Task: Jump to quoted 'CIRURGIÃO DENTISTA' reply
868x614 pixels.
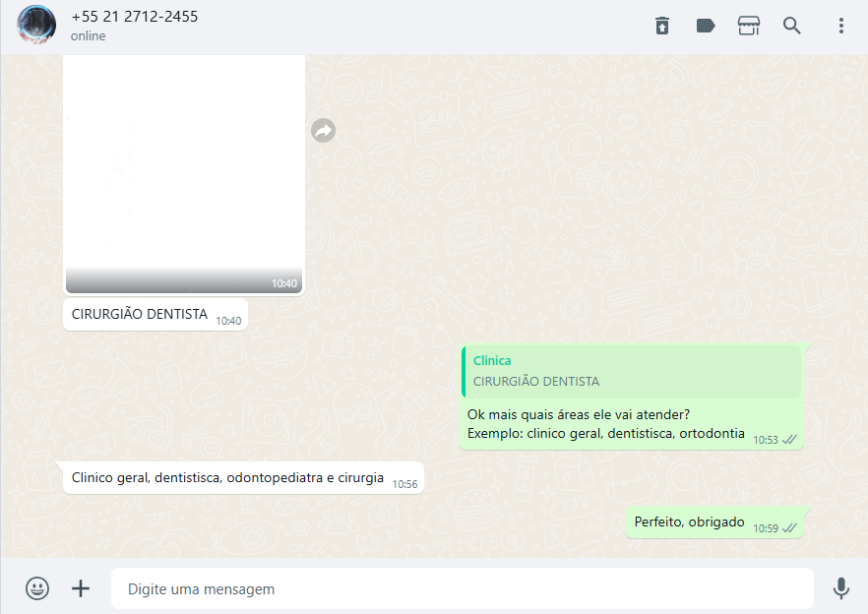Action: coord(632,372)
